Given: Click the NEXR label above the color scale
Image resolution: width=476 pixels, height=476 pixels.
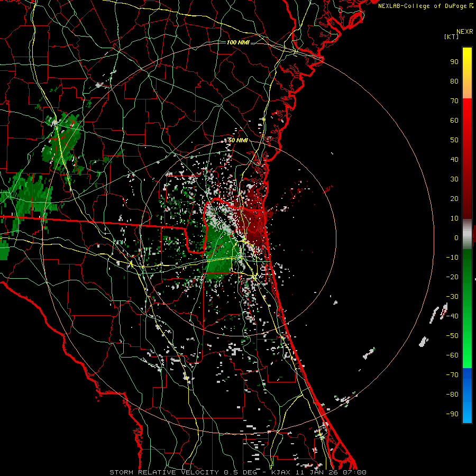Looking at the screenshot, I should click(465, 32).
